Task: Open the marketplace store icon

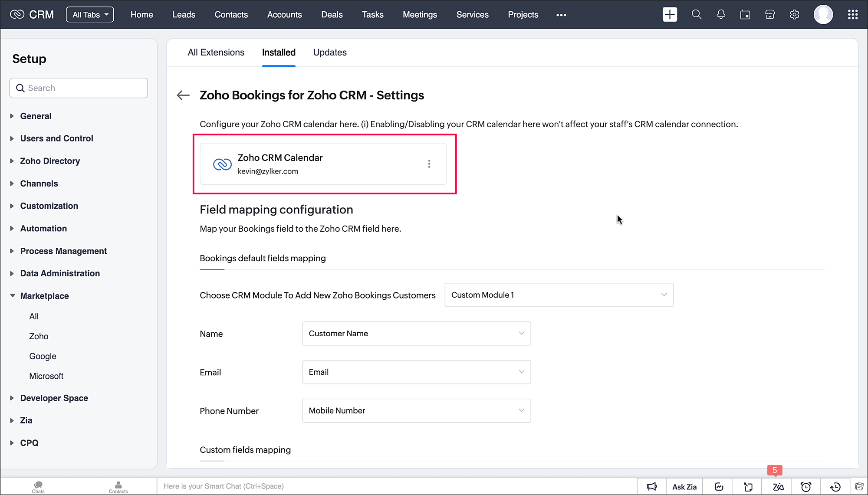Action: click(x=770, y=14)
